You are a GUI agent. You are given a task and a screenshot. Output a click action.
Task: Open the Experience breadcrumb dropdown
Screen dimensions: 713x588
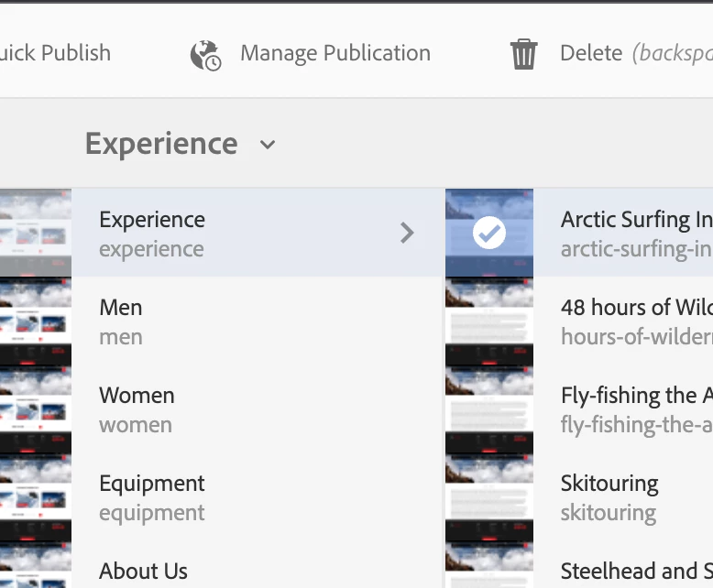(268, 145)
